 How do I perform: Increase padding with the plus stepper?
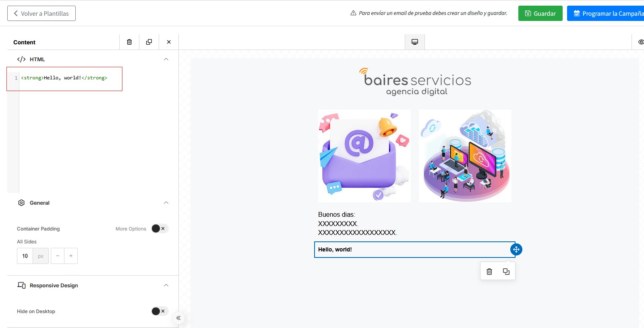point(71,256)
